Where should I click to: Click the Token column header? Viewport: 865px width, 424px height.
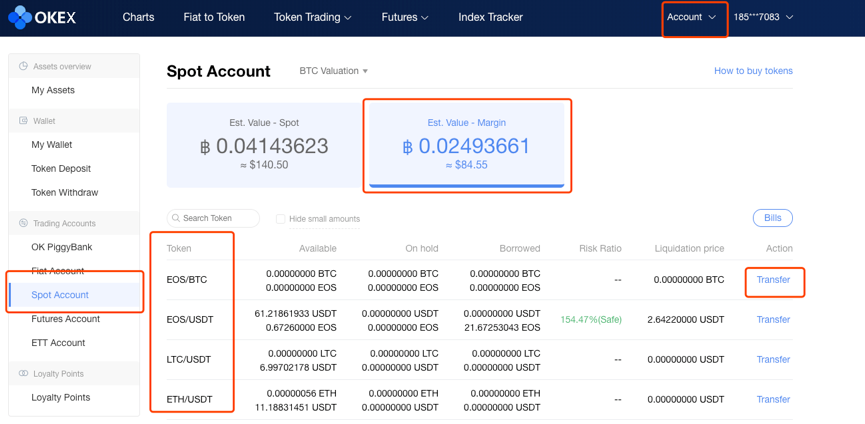click(x=179, y=249)
